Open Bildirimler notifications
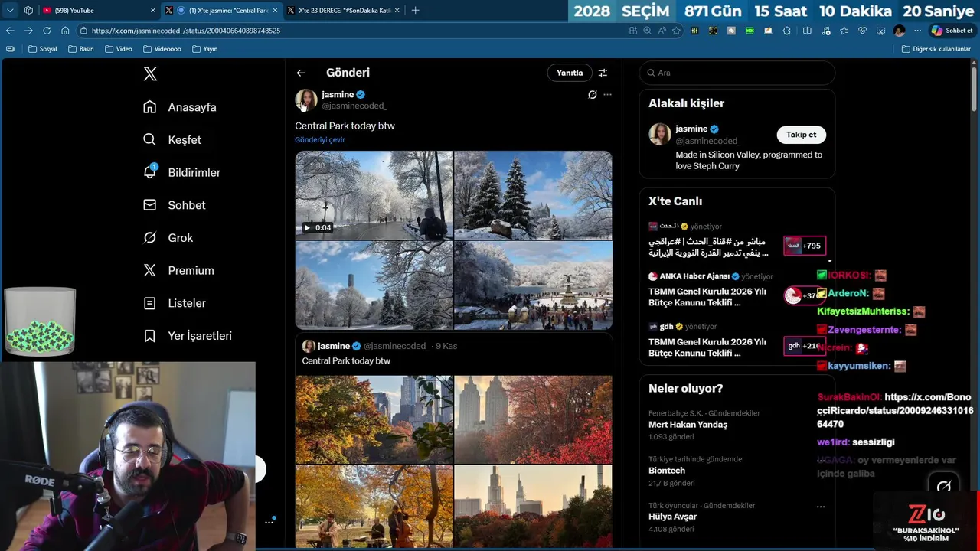The height and width of the screenshot is (551, 980). click(x=181, y=172)
